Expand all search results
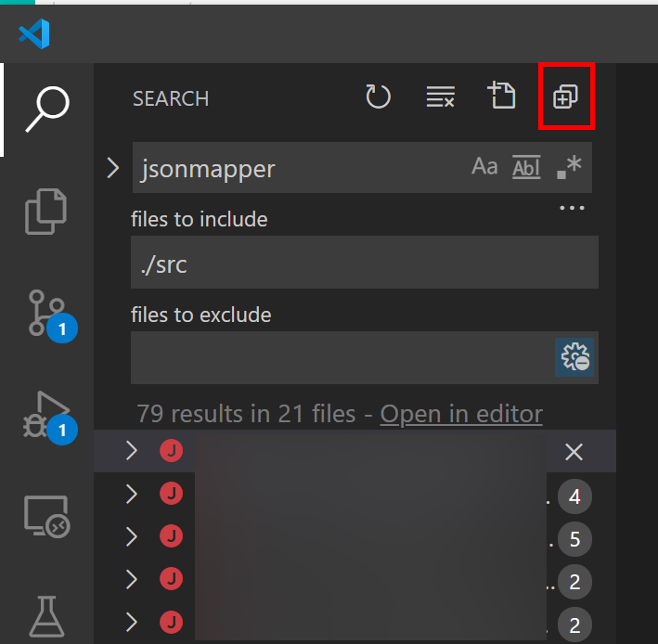Viewport: 658px width, 644px height. 565,97
